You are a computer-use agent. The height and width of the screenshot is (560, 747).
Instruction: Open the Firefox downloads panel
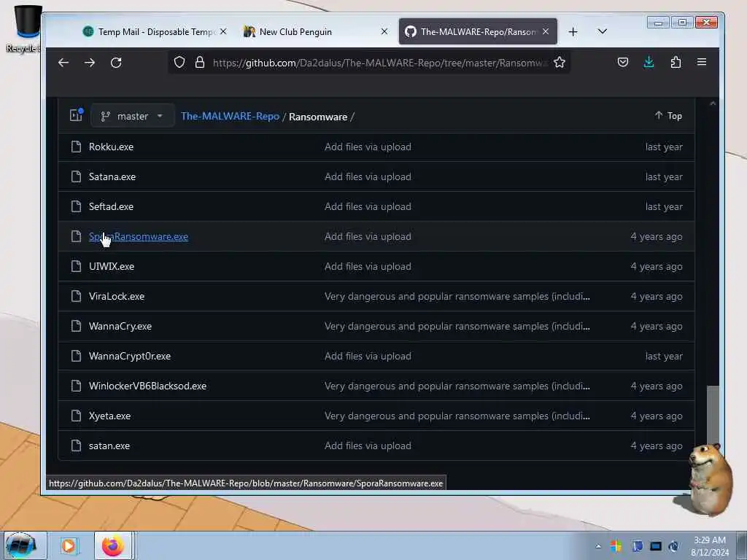(x=649, y=63)
